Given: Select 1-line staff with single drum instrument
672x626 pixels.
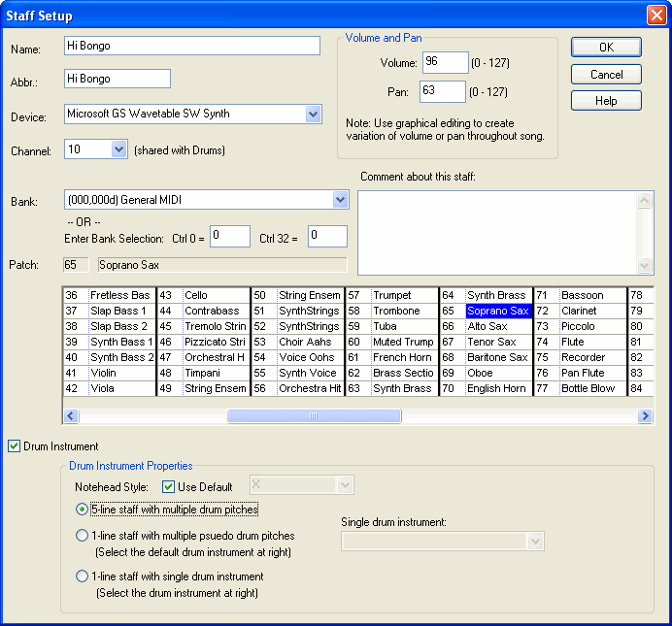Looking at the screenshot, I should (x=82, y=576).
